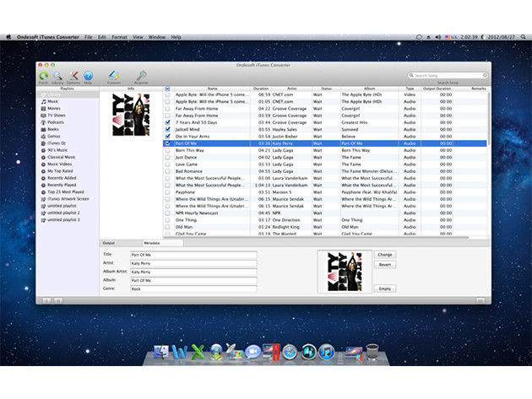Check the Love Game checkbox
This screenshot has width=532, height=399.
coord(167,164)
